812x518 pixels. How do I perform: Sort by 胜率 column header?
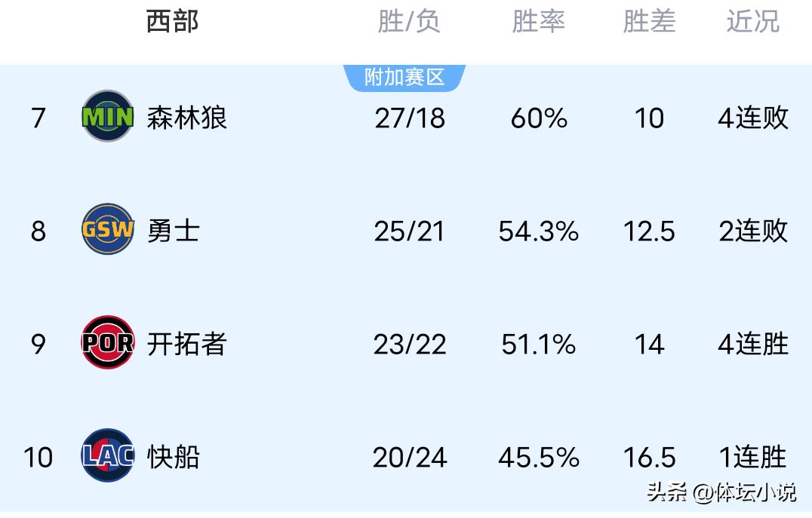point(538,22)
